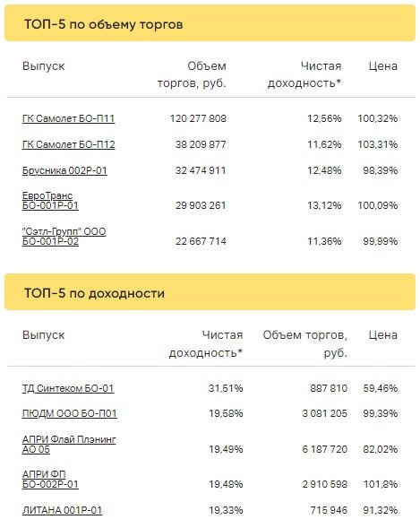Select the 31,51% yield value
The image size is (420, 528).
click(x=226, y=388)
